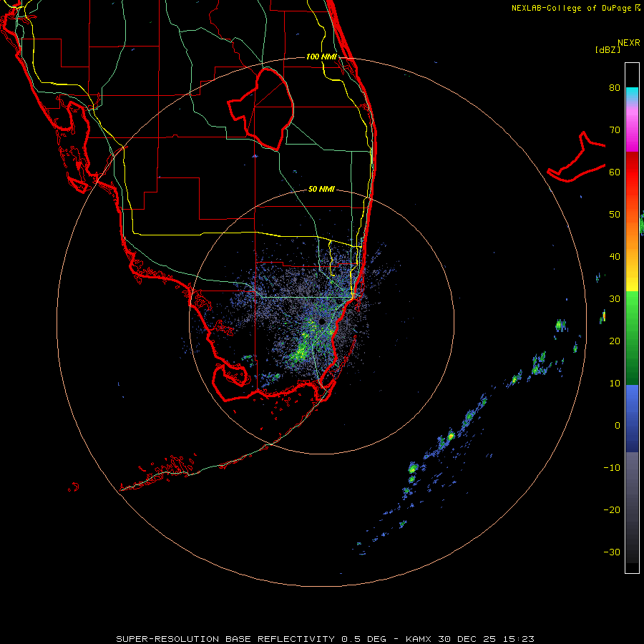Click the 60 value on dBZ scale
This screenshot has width=644, height=644.
[x=615, y=172]
